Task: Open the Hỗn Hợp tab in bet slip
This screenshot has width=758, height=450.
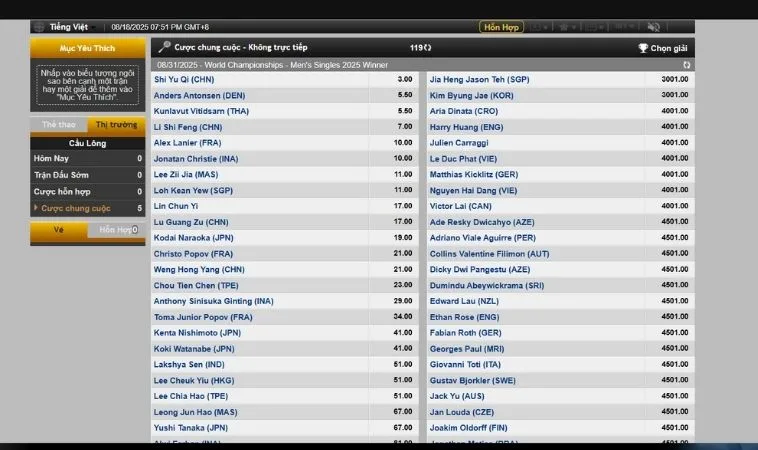Action: coord(115,230)
